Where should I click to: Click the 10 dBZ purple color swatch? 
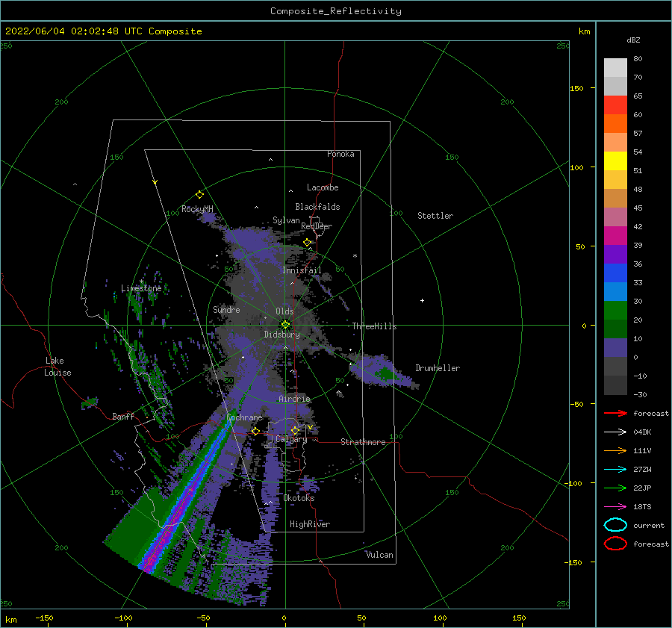[615, 347]
